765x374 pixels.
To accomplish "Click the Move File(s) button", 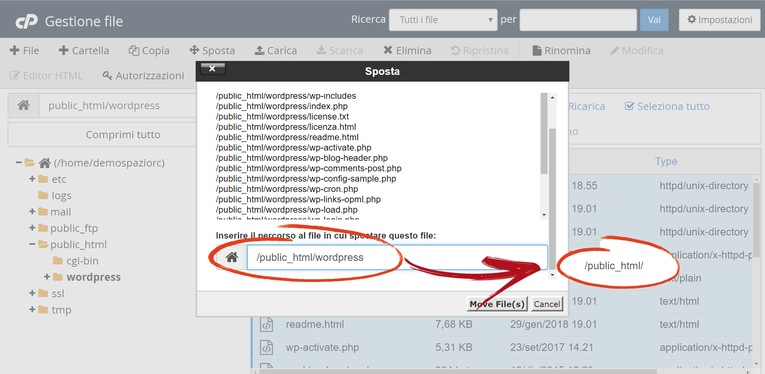I will tap(497, 304).
